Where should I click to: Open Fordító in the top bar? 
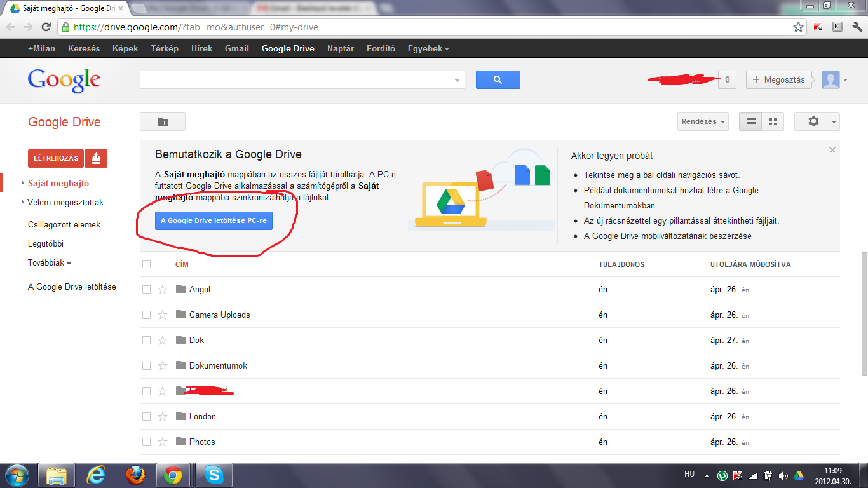coord(381,48)
